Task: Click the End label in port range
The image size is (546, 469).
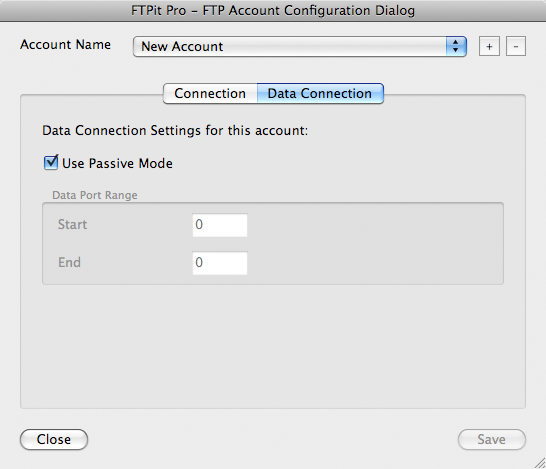Action: click(69, 263)
